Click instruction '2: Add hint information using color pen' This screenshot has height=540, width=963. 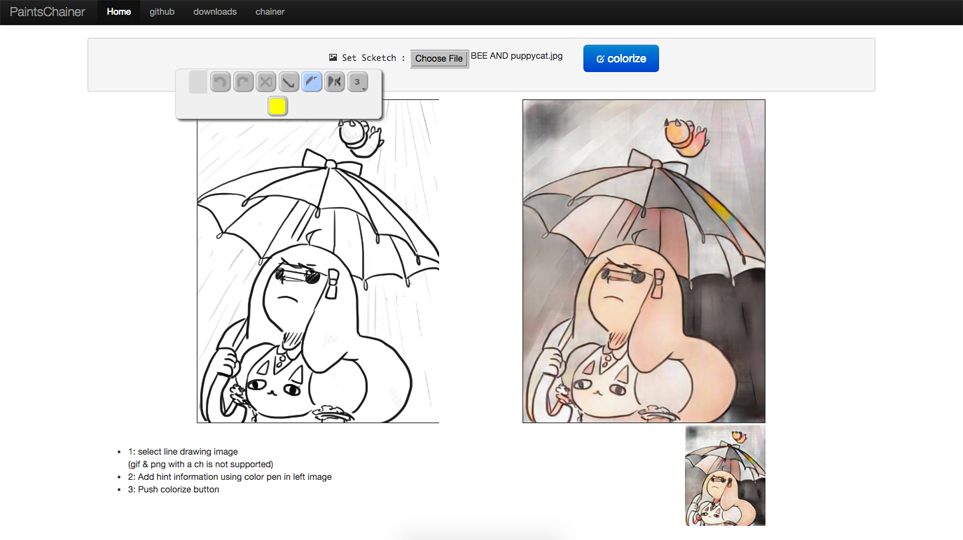click(230, 477)
